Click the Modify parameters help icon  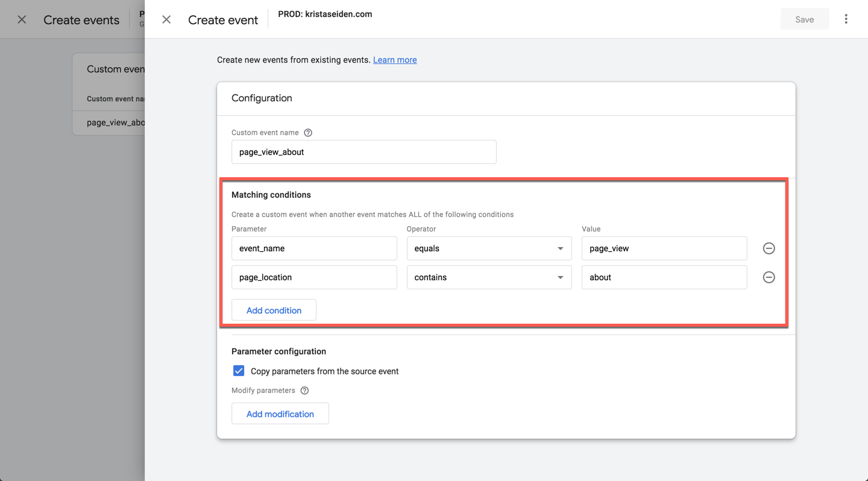(304, 391)
